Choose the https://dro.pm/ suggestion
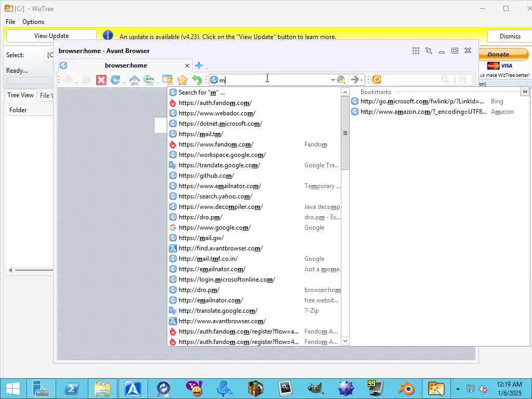Viewport: 532px width, 399px height. tap(255, 217)
